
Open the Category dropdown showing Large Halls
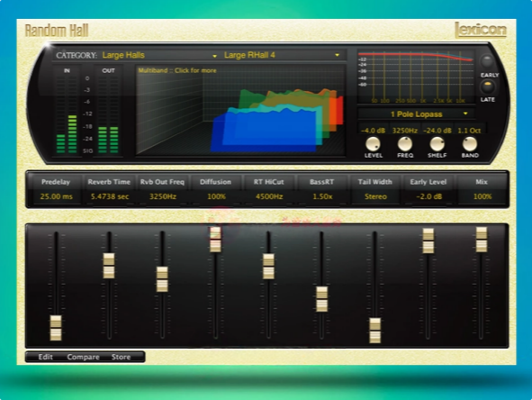pos(159,55)
